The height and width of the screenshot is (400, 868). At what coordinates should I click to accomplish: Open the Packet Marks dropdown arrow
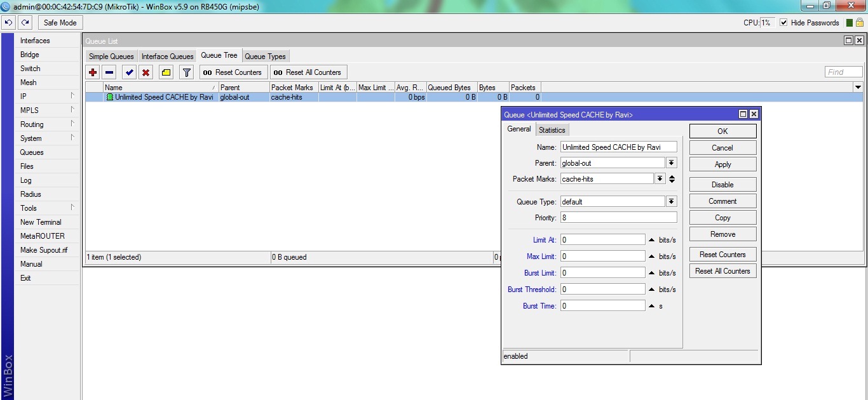[x=660, y=179]
